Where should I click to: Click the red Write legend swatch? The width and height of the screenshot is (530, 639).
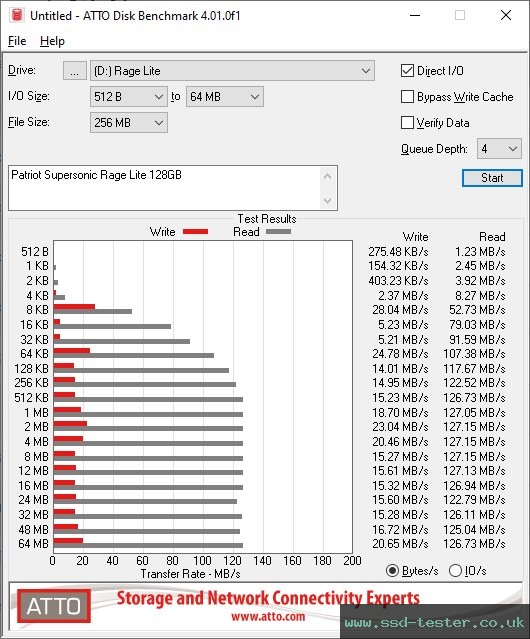pos(196,231)
